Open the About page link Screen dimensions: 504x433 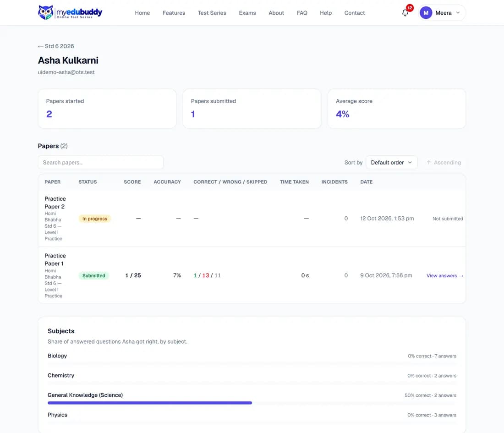(x=276, y=13)
